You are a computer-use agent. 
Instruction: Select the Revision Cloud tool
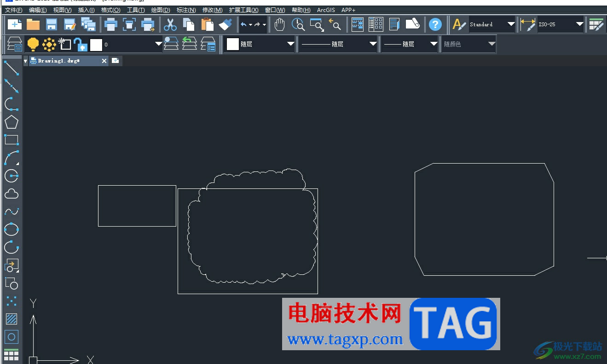point(12,193)
